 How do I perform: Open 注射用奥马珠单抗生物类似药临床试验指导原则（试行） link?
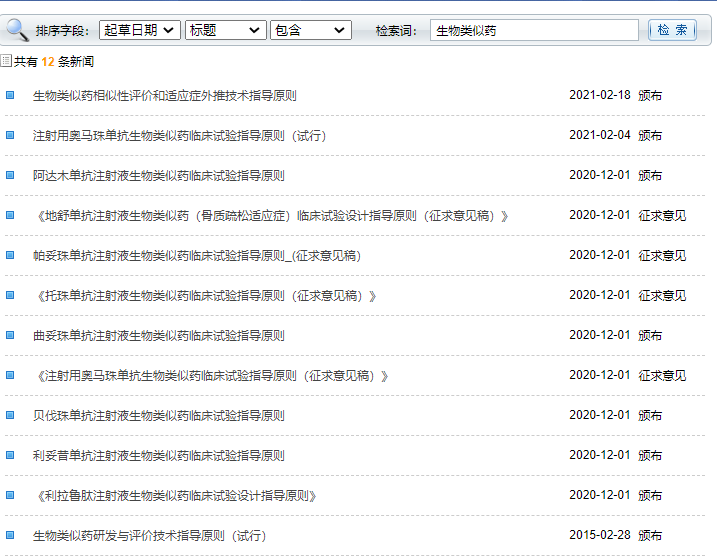click(x=180, y=136)
